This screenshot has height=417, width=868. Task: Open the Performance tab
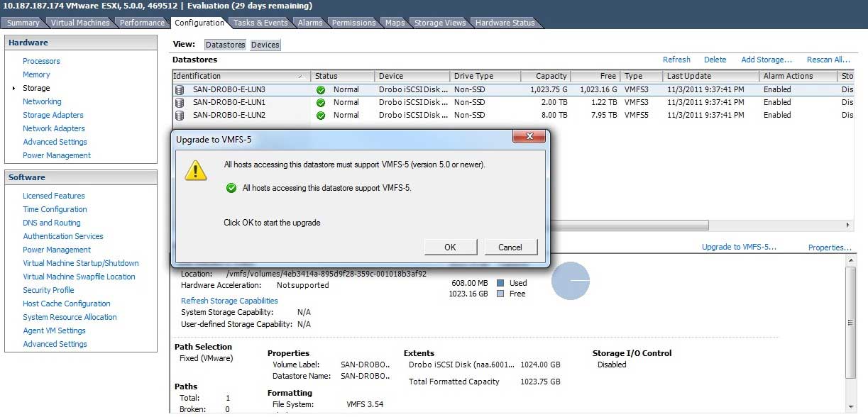(x=142, y=23)
